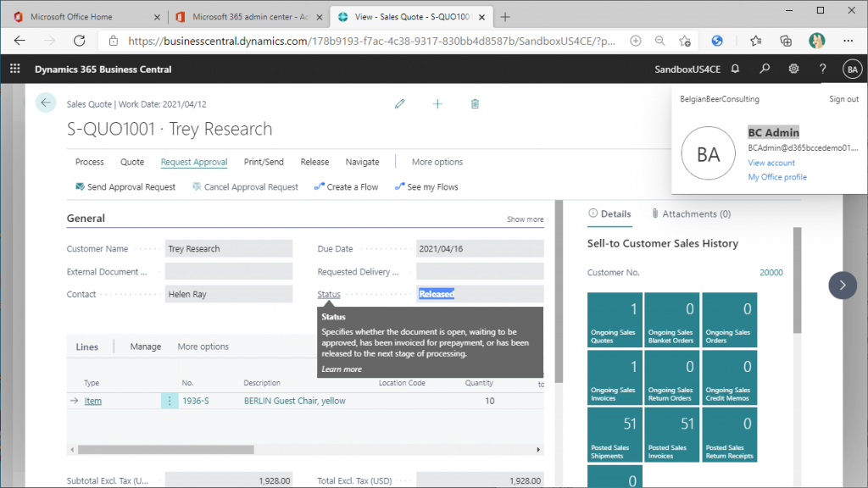The image size is (868, 488).
Task: Close the Microsoft 365 admin center tab
Action: pyautogui.click(x=320, y=17)
